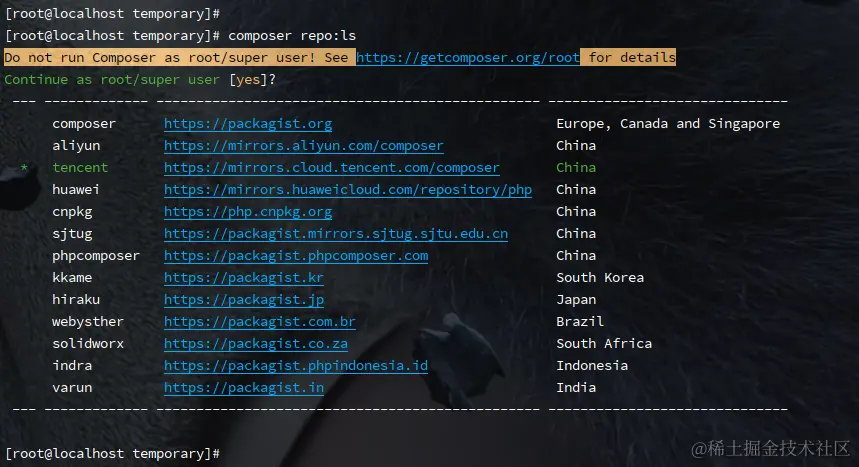
Task: Open the https://php.cnpkg.org link
Action: [x=248, y=212]
